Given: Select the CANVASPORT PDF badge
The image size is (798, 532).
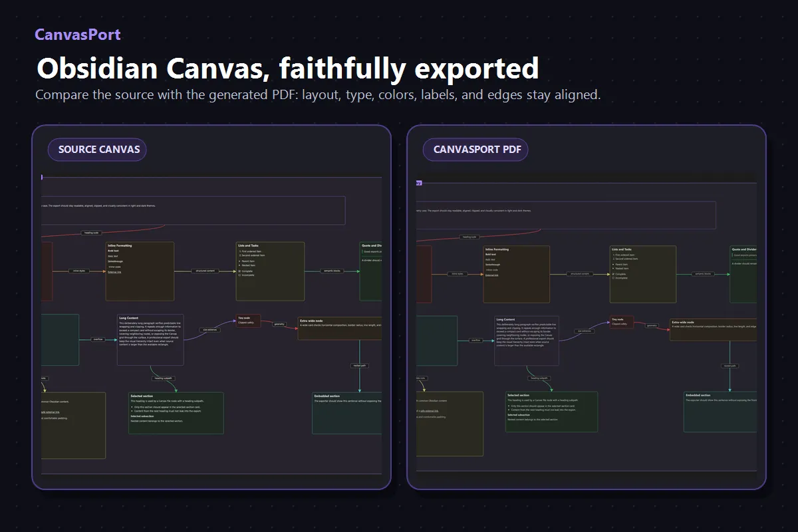Looking at the screenshot, I should [x=475, y=150].
